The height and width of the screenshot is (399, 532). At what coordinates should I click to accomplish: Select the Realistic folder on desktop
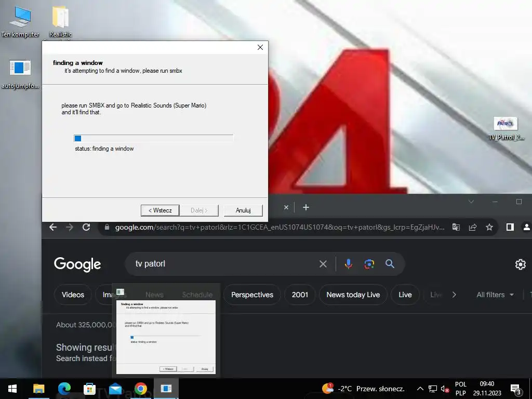pos(60,22)
